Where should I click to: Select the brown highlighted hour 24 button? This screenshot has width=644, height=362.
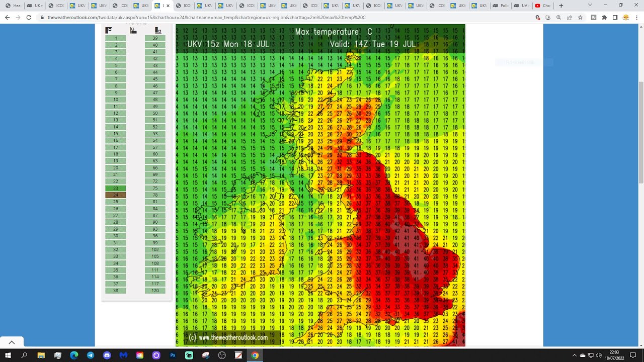point(116,195)
